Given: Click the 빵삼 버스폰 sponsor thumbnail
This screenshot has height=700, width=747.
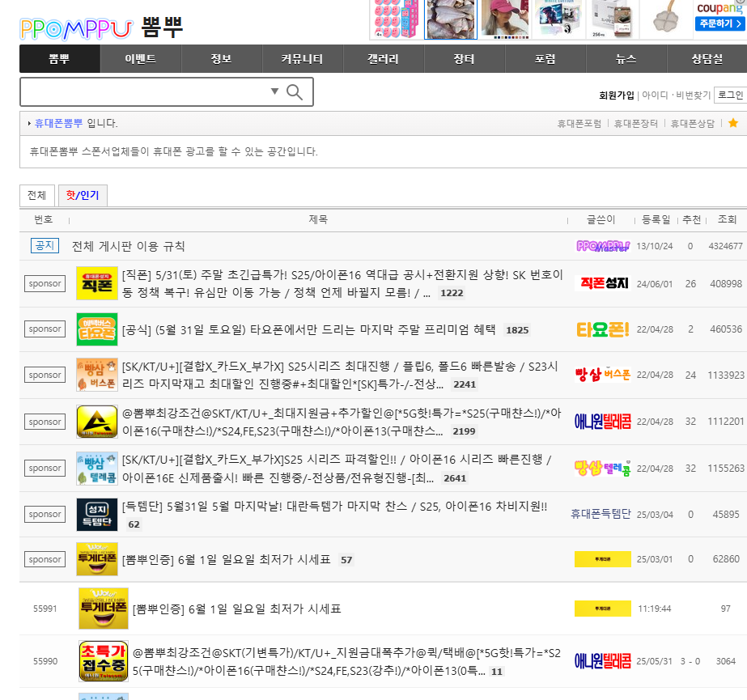Looking at the screenshot, I should (x=97, y=375).
